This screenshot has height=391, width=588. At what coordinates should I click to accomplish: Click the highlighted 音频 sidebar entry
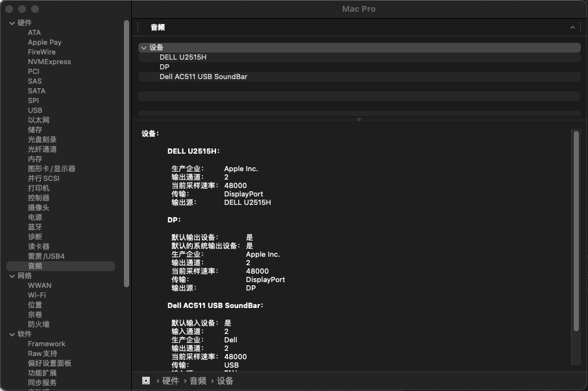(61, 267)
